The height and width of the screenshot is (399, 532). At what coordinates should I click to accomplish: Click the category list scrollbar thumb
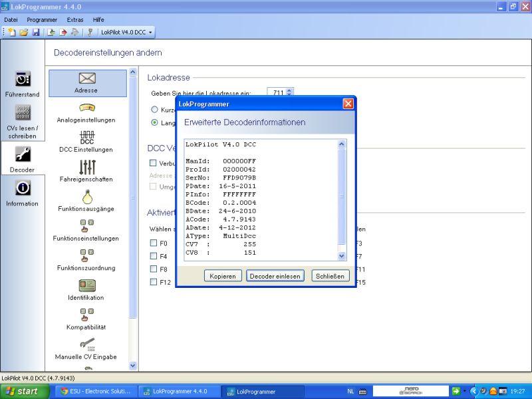[132, 198]
